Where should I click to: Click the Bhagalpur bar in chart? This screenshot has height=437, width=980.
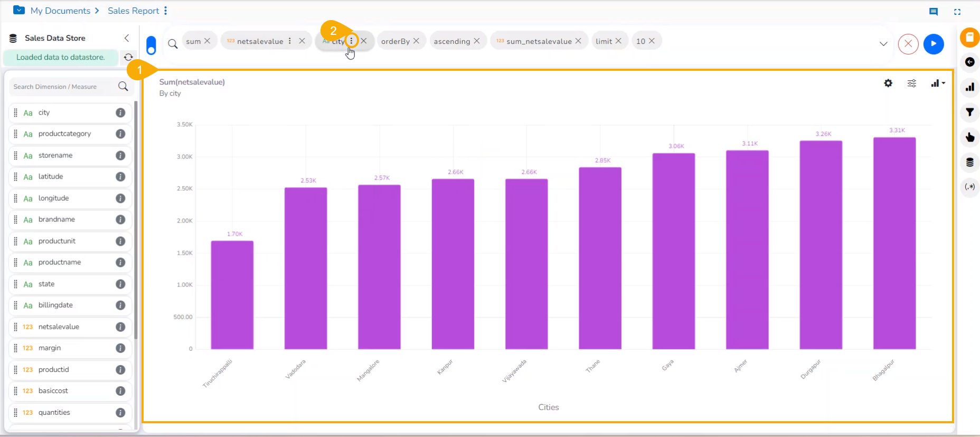[894, 243]
